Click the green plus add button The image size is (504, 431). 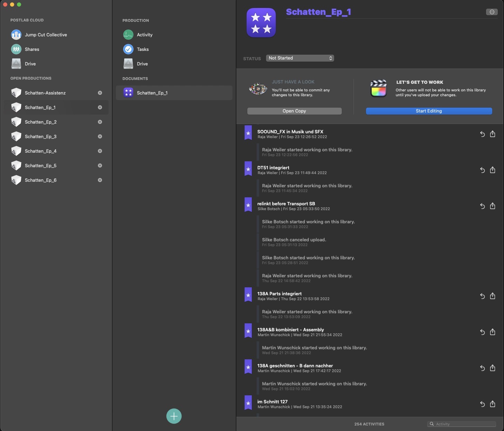[x=174, y=416]
